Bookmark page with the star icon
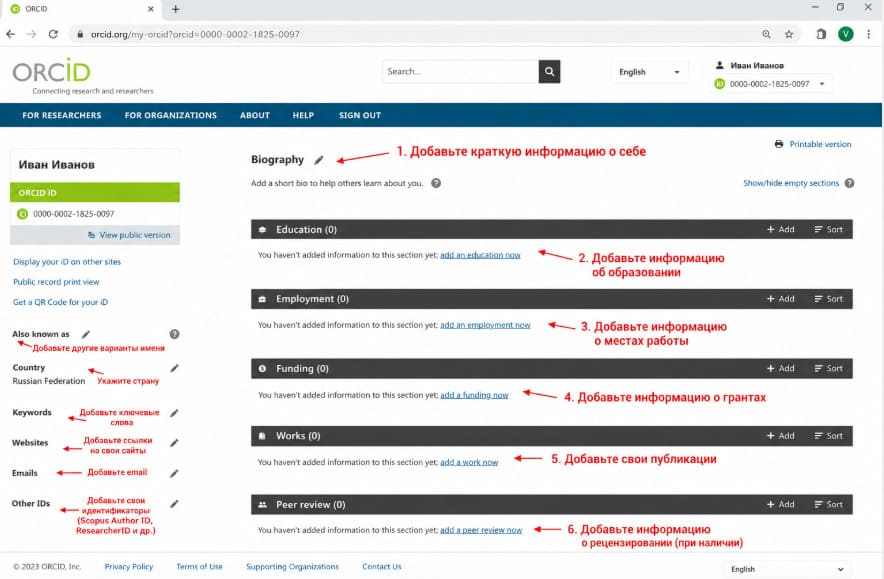 (x=789, y=34)
